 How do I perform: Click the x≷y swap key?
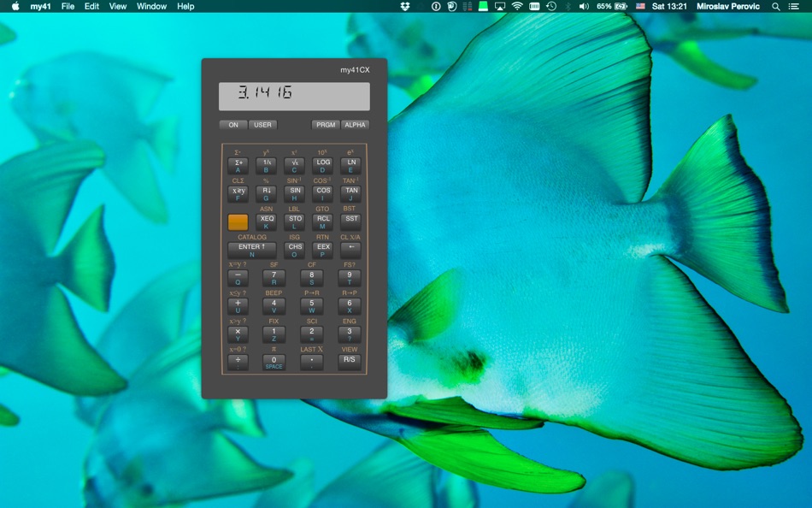[238, 194]
